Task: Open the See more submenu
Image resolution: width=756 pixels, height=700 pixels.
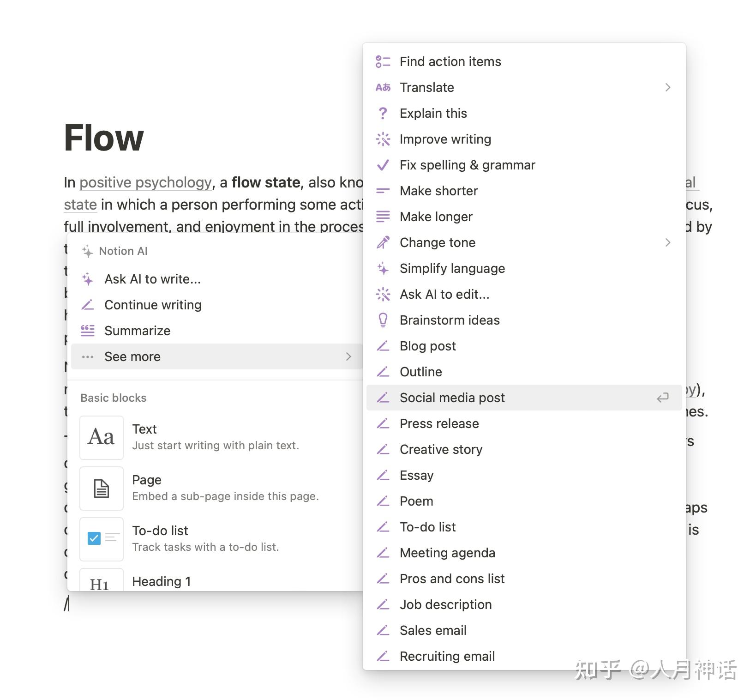Action: pyautogui.click(x=132, y=356)
